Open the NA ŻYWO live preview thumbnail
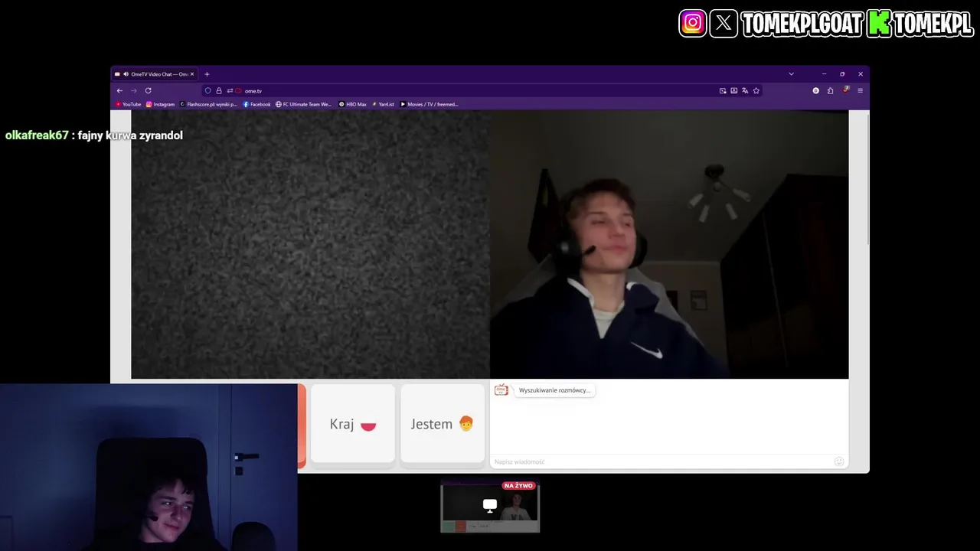 [490, 506]
